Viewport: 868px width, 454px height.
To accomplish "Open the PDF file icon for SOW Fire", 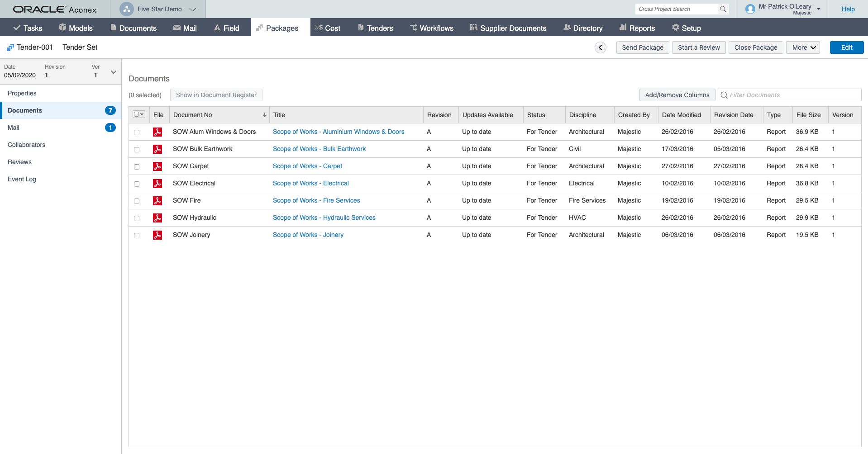I will click(x=157, y=200).
